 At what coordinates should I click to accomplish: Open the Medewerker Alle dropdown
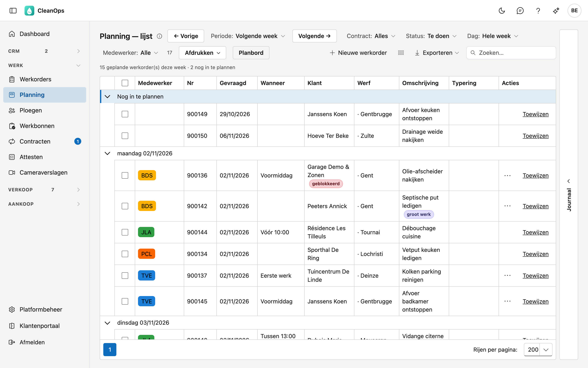coord(130,53)
